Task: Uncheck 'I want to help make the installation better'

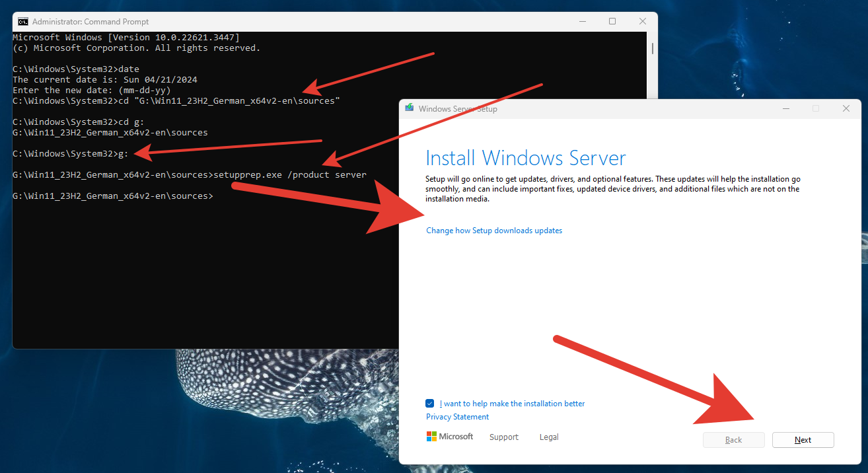Action: click(430, 403)
